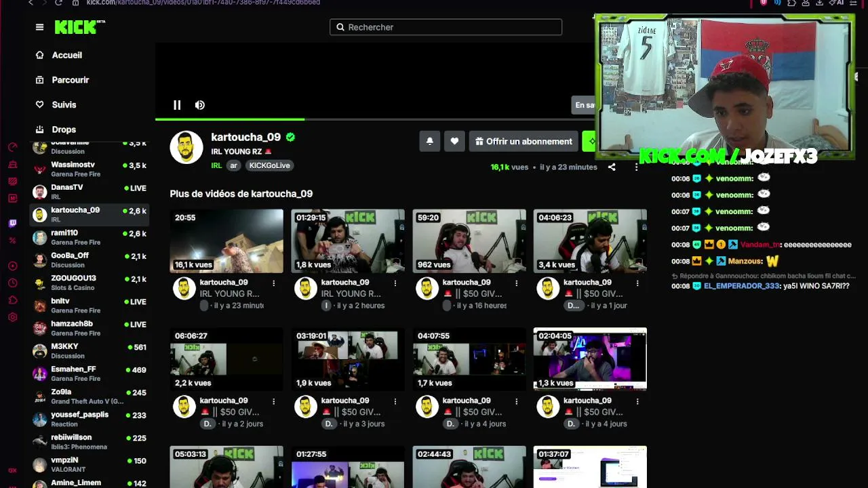The height and width of the screenshot is (488, 868).
Task: Open DanasTV channel in sidebar
Action: (x=90, y=192)
